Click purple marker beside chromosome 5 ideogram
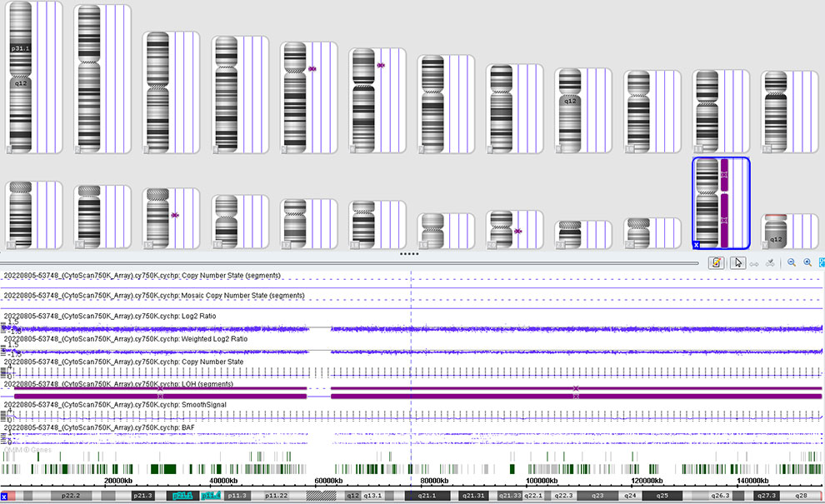This screenshot has width=825, height=504. pyautogui.click(x=312, y=68)
